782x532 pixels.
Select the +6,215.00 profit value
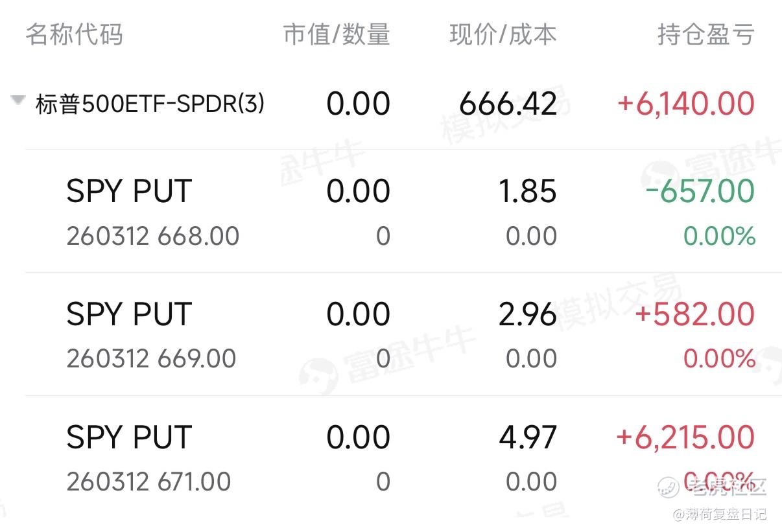coord(685,437)
